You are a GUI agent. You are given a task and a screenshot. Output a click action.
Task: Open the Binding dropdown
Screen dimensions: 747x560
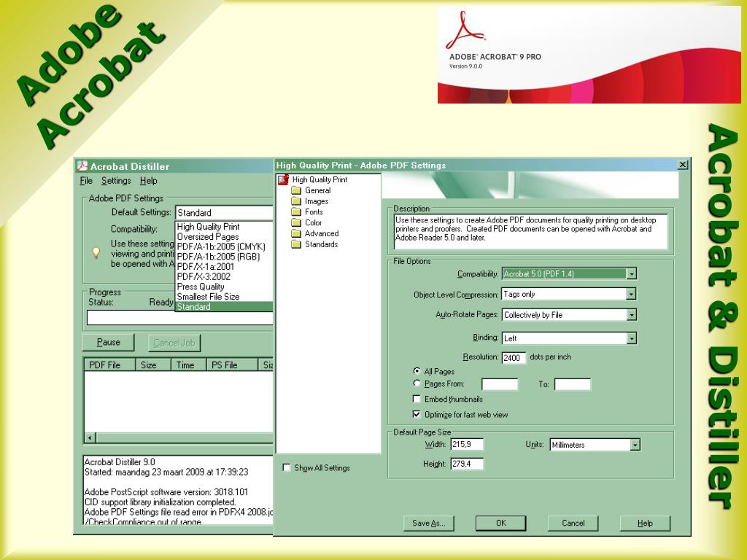[x=631, y=338]
